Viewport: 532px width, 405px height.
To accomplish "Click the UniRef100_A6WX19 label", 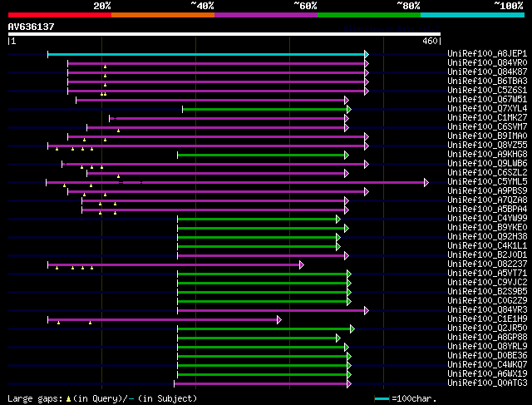I will 487,374.
